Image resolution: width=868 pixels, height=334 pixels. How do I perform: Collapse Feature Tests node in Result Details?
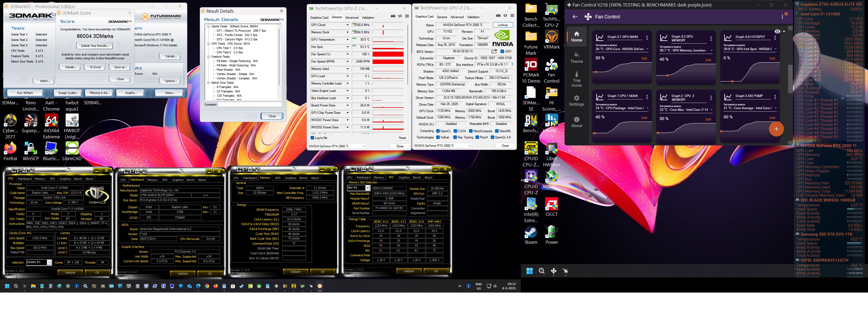coord(209,57)
